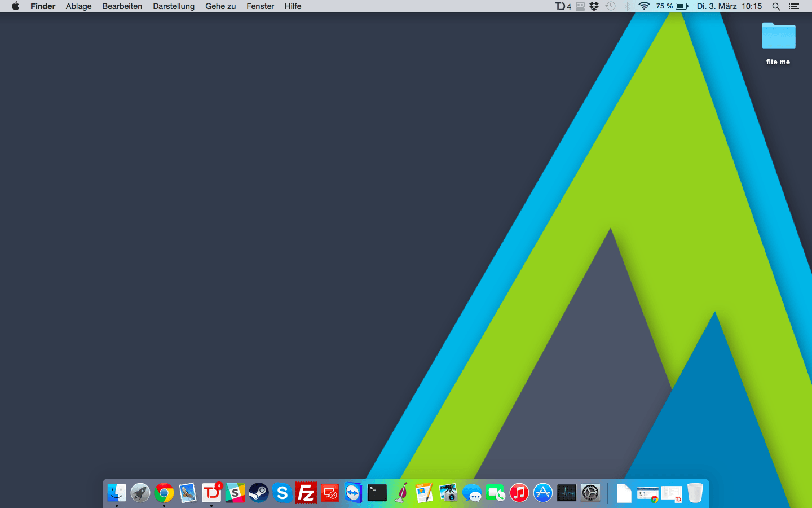812x508 pixels.
Task: Open the Ablage menu
Action: (78, 6)
